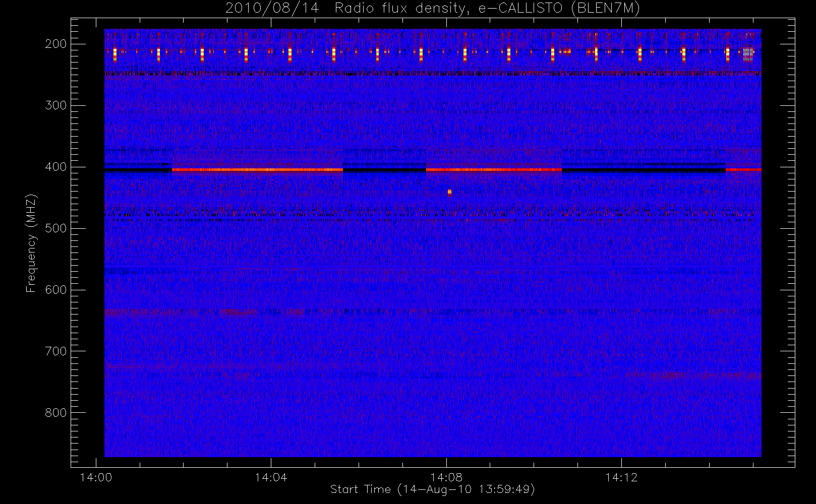816x504 pixels.
Task: Click the 14:08 time tick label
Action: click(x=446, y=477)
